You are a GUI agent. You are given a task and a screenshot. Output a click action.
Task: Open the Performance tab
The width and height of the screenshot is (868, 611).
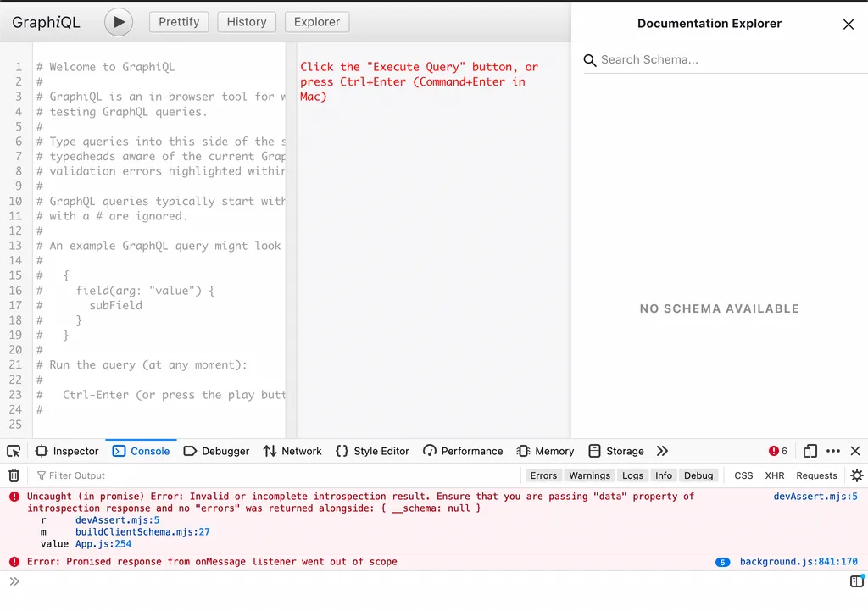coord(463,451)
